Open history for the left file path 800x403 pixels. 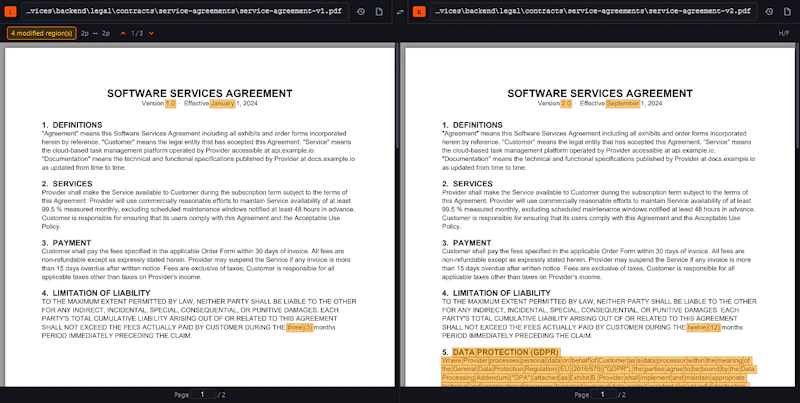[361, 11]
